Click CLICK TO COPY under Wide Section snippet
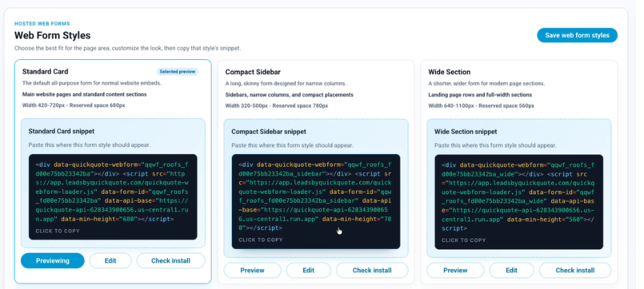The height and width of the screenshot is (289, 644). point(464,240)
